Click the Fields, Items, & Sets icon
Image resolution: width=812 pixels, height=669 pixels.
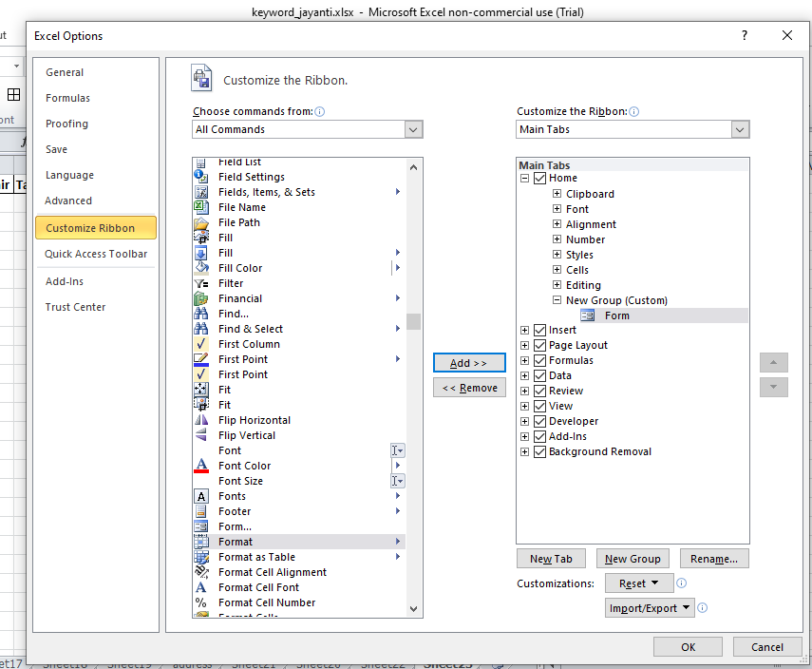pos(201,192)
